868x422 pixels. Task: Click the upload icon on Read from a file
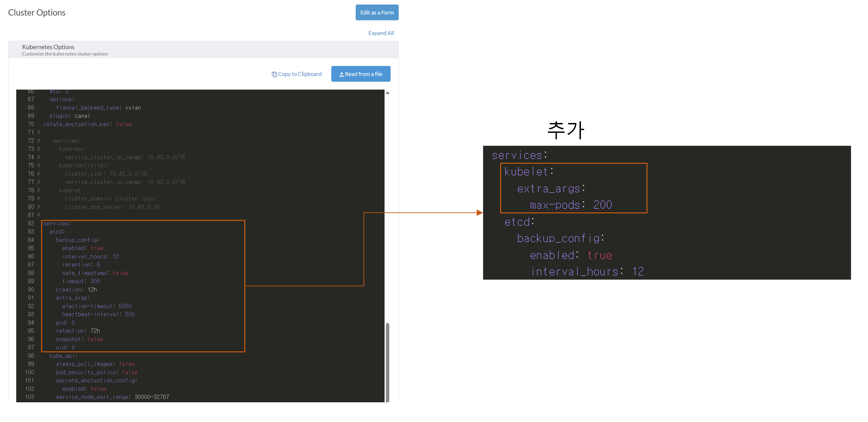pos(341,74)
